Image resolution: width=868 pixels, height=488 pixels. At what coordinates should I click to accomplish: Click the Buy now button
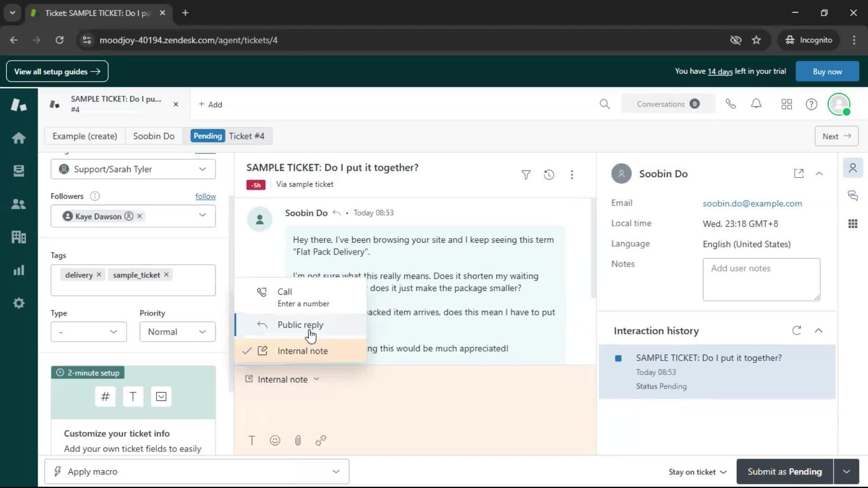(827, 71)
